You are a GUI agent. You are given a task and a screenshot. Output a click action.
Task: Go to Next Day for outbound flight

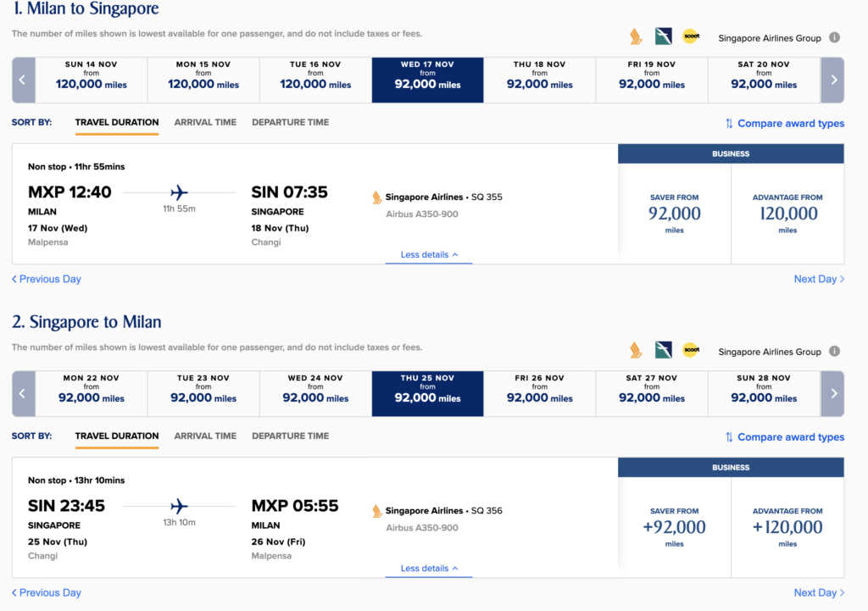[x=819, y=279]
